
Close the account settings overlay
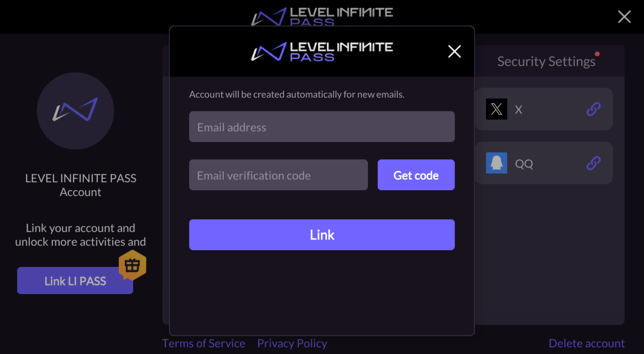[624, 16]
